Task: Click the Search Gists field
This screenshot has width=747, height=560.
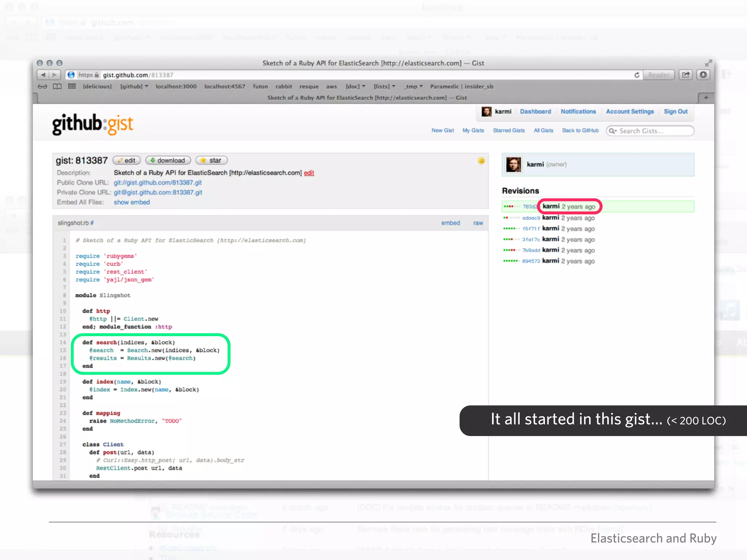Action: click(x=650, y=131)
